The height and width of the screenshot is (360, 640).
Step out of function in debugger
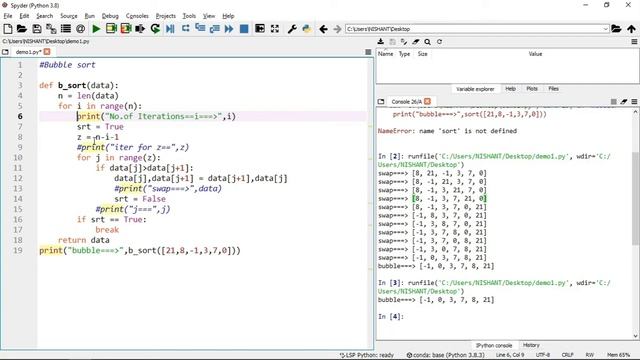(214, 29)
